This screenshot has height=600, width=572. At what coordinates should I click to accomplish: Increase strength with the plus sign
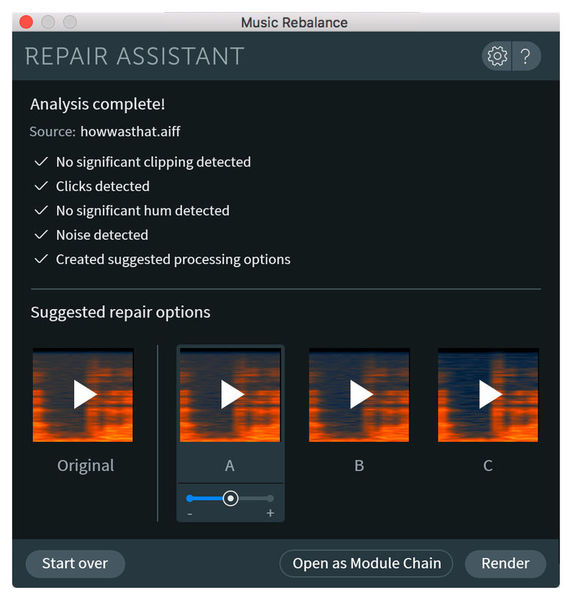[270, 513]
